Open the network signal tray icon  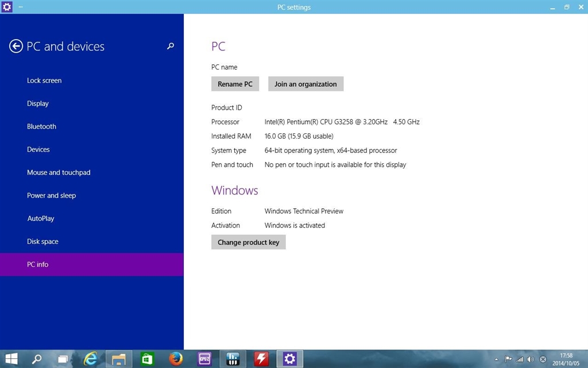point(519,359)
